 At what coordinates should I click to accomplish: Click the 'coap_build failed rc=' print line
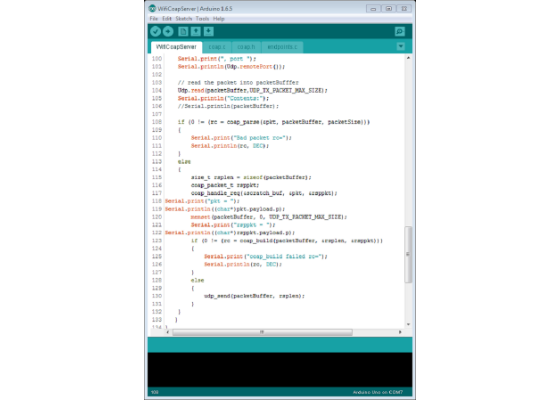[266, 256]
